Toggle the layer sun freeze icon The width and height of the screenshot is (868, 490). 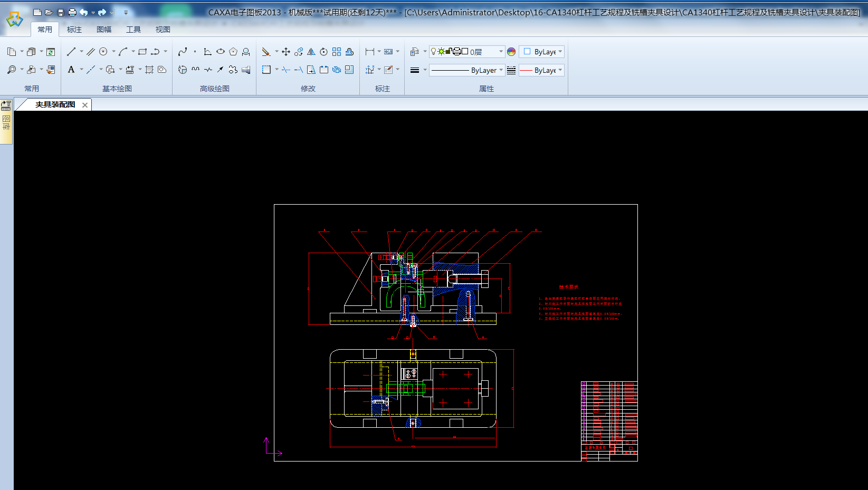point(441,51)
